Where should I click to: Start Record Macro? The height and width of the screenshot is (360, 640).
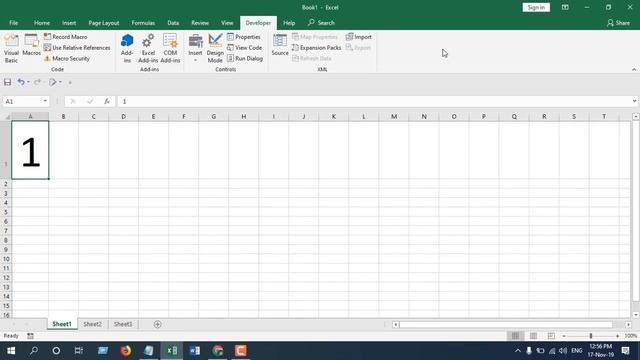(x=65, y=37)
